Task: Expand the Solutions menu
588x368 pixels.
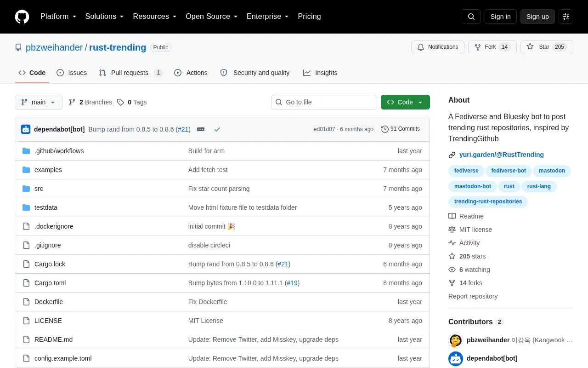Action: [x=105, y=17]
